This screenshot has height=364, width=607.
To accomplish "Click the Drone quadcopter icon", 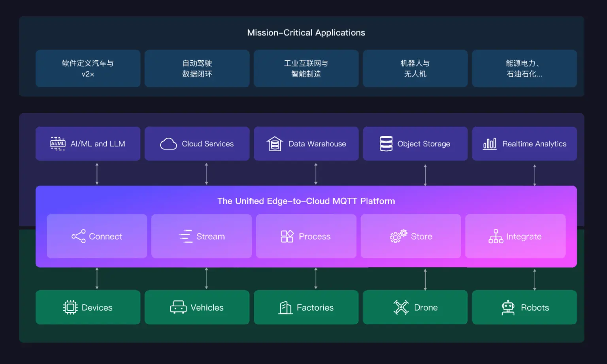I will click(x=401, y=307).
